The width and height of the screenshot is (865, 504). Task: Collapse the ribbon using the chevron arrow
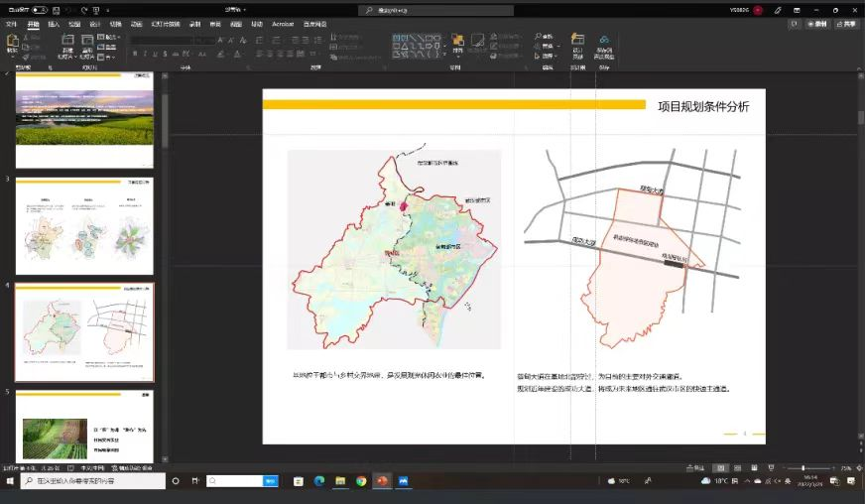pyautogui.click(x=857, y=67)
